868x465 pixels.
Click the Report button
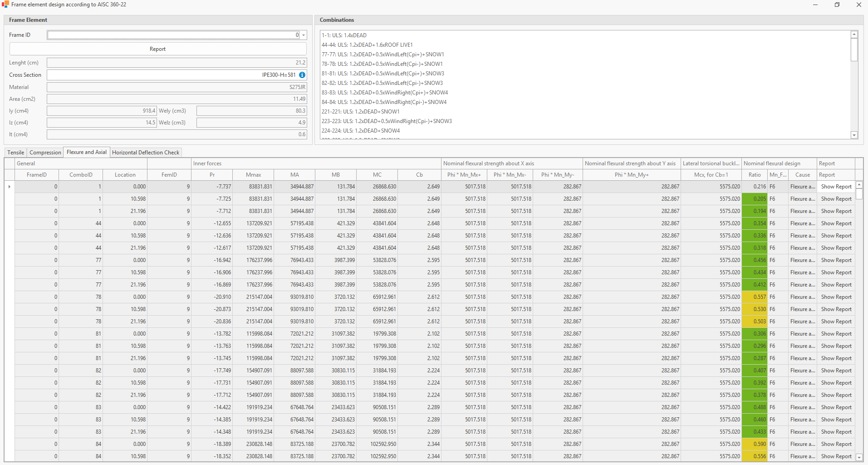pos(158,49)
